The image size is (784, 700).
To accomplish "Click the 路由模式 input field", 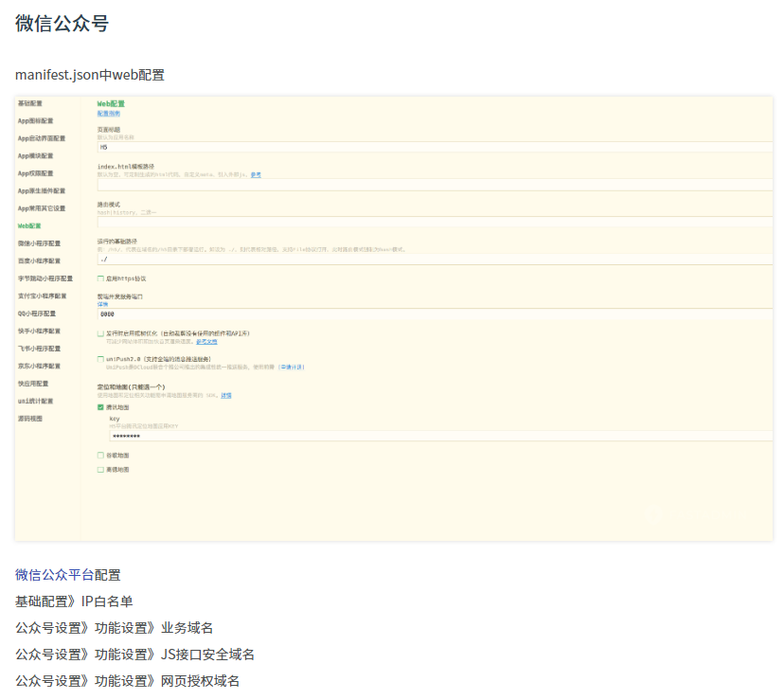I will point(435,222).
